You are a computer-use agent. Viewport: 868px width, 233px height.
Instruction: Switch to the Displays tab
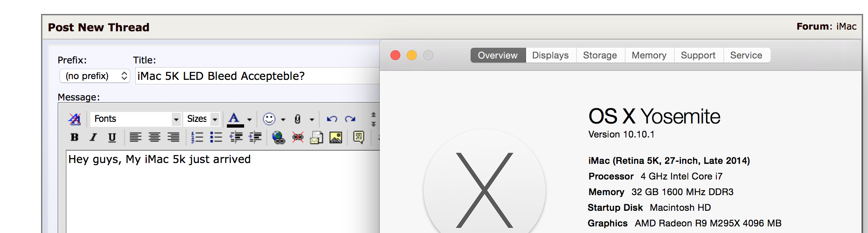tap(550, 55)
